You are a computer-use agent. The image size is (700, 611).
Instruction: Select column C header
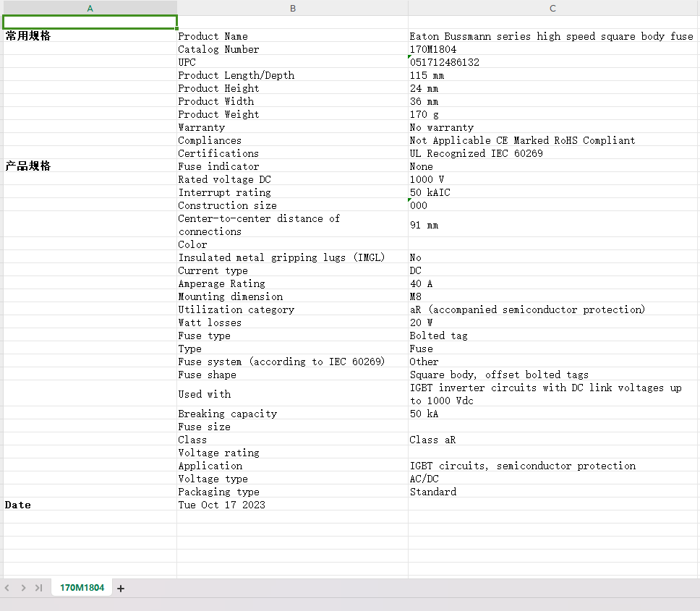click(552, 8)
